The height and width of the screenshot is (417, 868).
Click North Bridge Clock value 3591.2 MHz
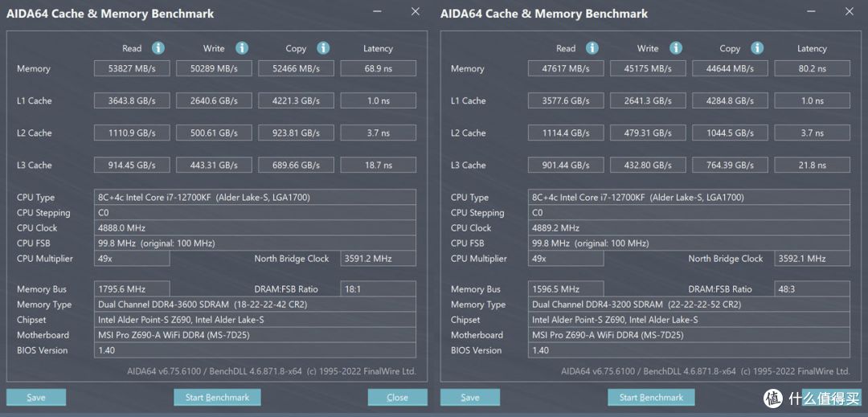pos(378,258)
